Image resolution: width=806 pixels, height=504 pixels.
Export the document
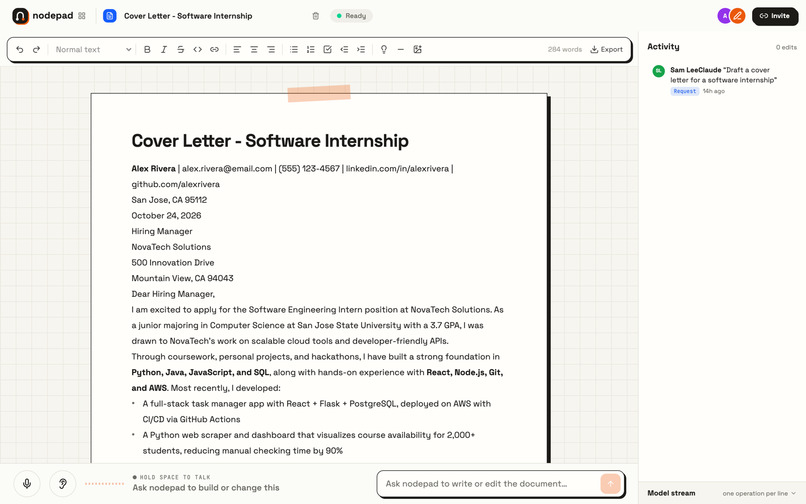click(607, 49)
